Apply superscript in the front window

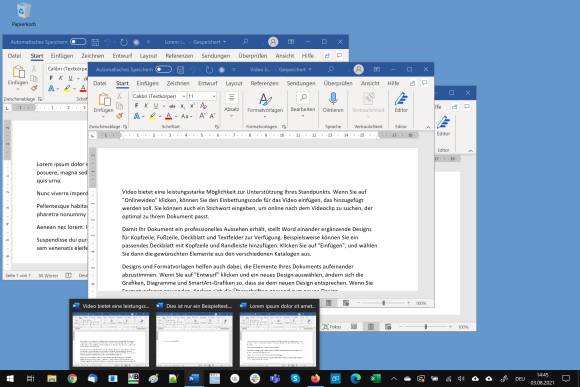(192, 106)
